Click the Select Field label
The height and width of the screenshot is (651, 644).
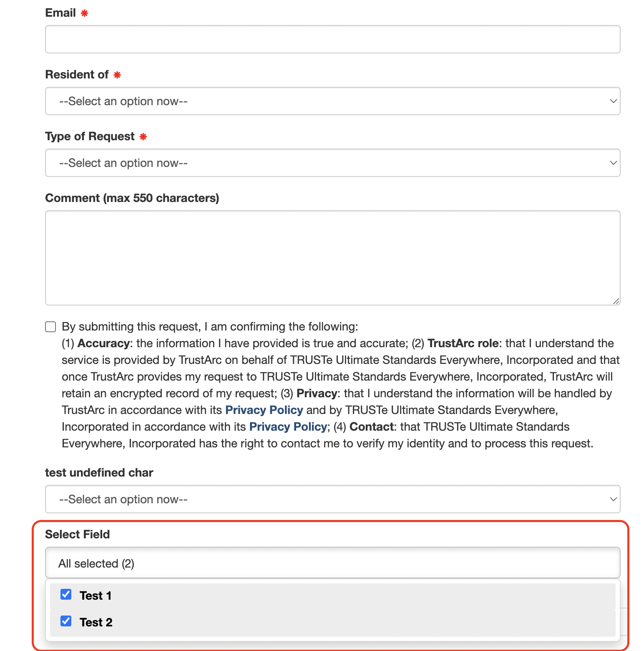(78, 534)
